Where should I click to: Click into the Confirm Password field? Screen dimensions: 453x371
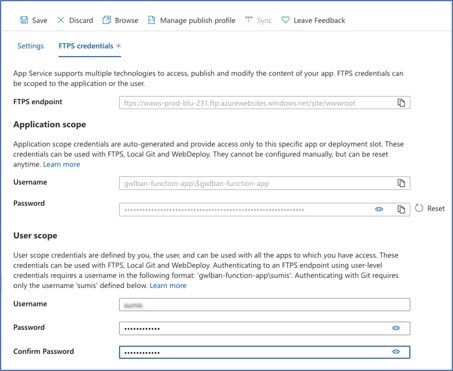[265, 352]
